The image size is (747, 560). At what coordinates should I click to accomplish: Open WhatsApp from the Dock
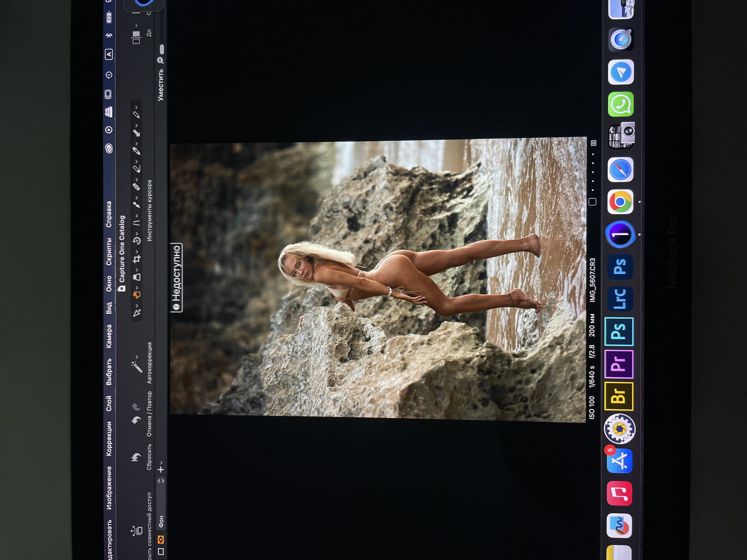[x=621, y=105]
